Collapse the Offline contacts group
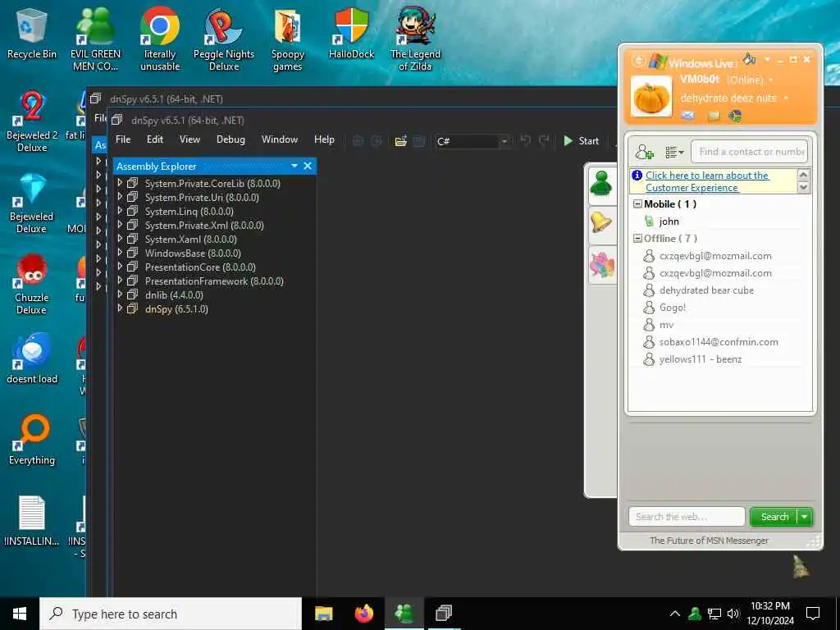 click(x=637, y=239)
